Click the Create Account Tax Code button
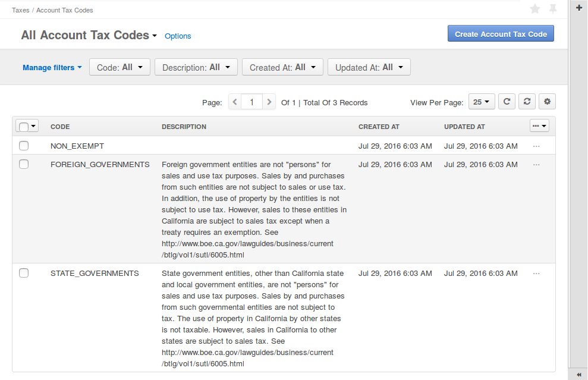588x380 pixels. point(501,33)
